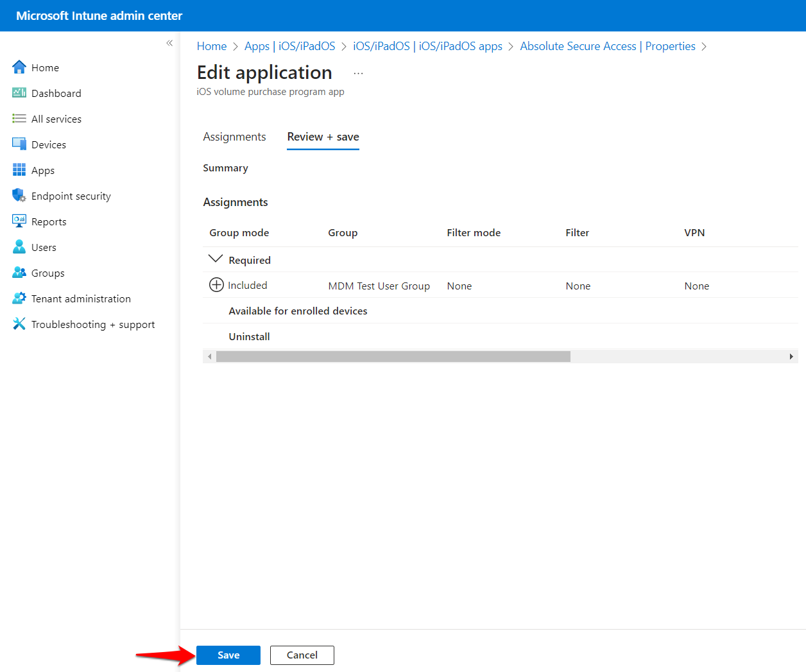Open the Groups people icon
806x672 pixels.
pos(19,273)
